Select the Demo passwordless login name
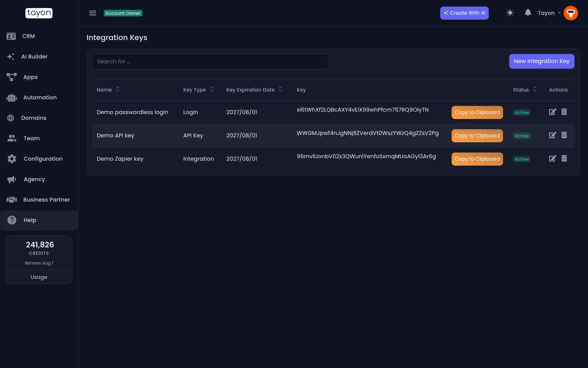The image size is (588, 368). click(x=133, y=112)
